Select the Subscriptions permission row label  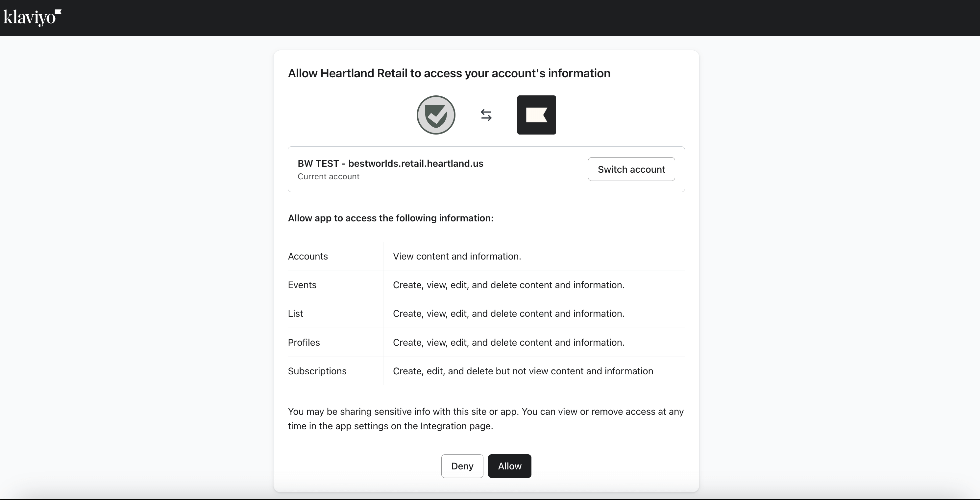(317, 371)
